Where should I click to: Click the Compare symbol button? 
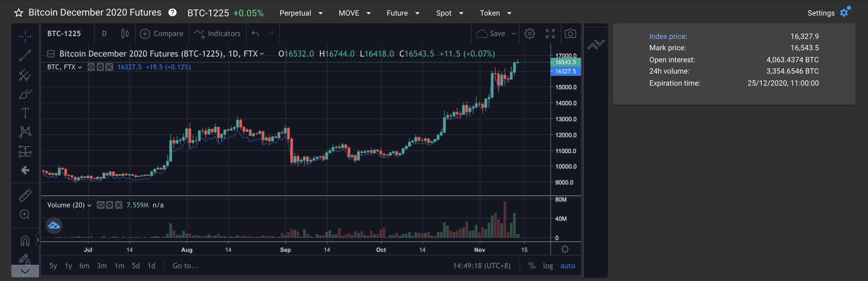[162, 34]
